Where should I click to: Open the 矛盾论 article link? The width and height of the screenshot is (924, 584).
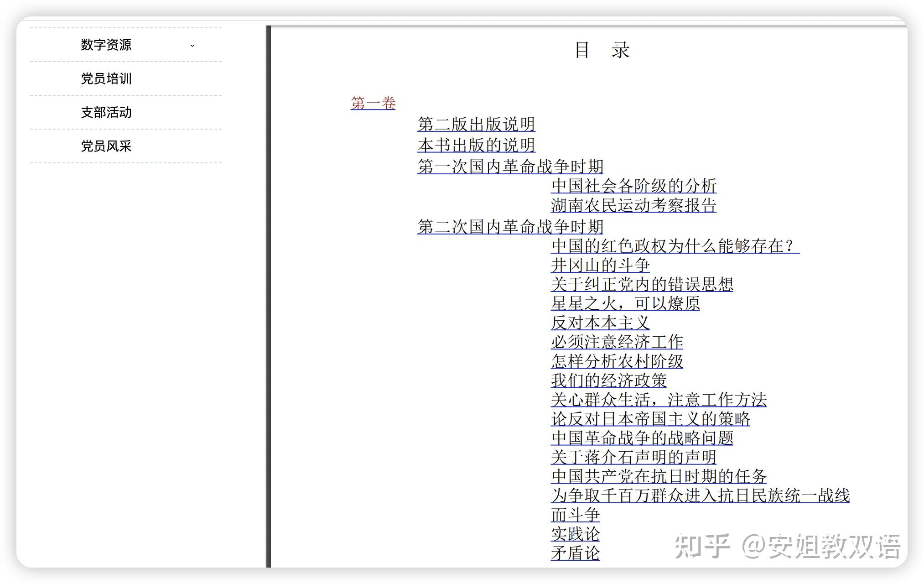click(575, 553)
